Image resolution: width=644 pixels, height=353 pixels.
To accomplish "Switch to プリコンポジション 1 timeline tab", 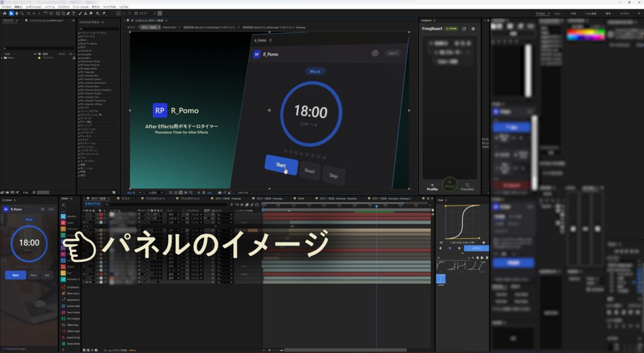I will click(x=155, y=198).
